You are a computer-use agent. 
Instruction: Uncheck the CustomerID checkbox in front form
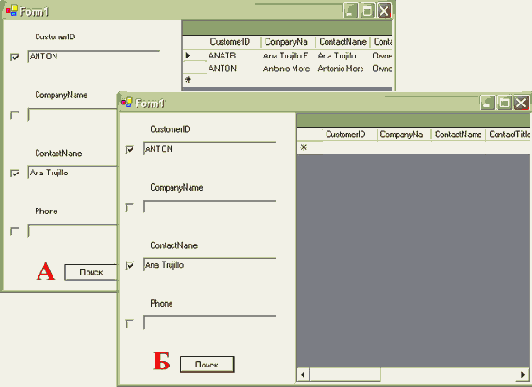[x=130, y=149]
